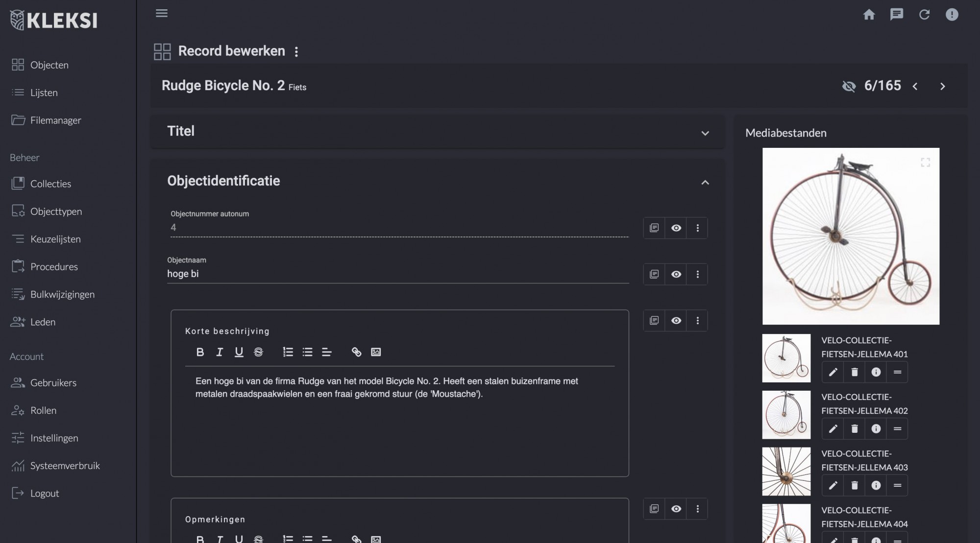Toggle visibility of Korte beschrijving field
The height and width of the screenshot is (543, 980).
click(x=676, y=321)
